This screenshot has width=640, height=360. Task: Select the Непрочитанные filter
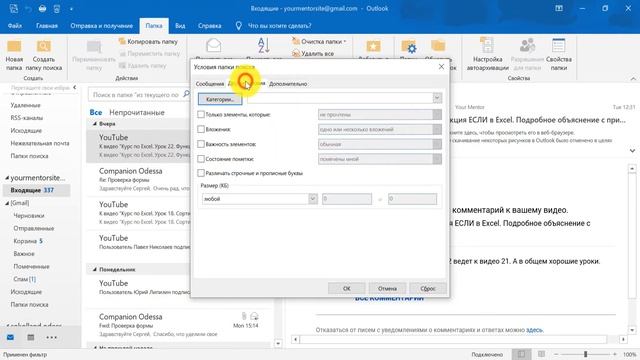point(137,112)
